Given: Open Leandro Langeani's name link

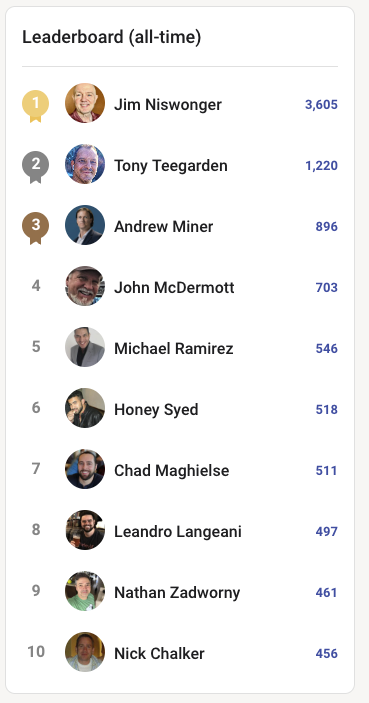Looking at the screenshot, I should 178,531.
